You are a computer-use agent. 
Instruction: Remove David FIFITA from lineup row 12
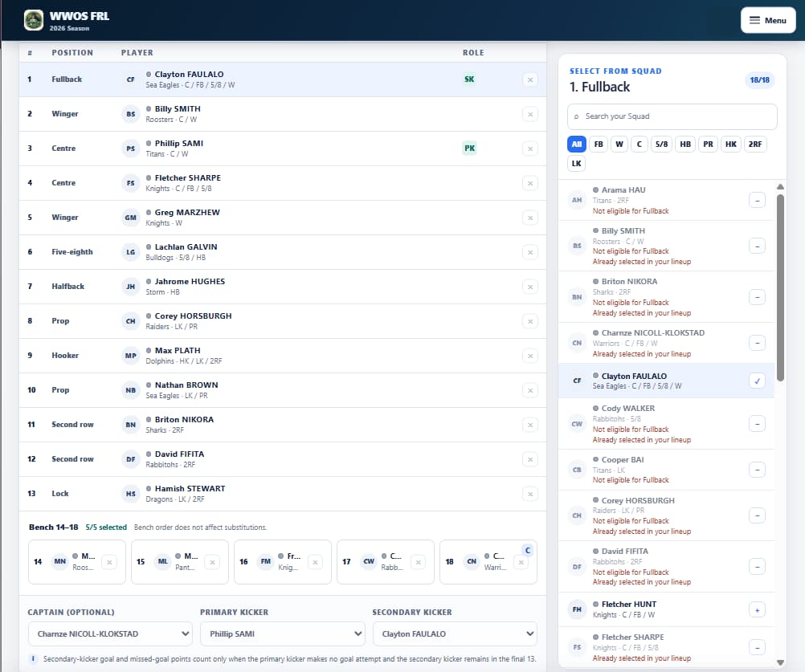pyautogui.click(x=529, y=459)
